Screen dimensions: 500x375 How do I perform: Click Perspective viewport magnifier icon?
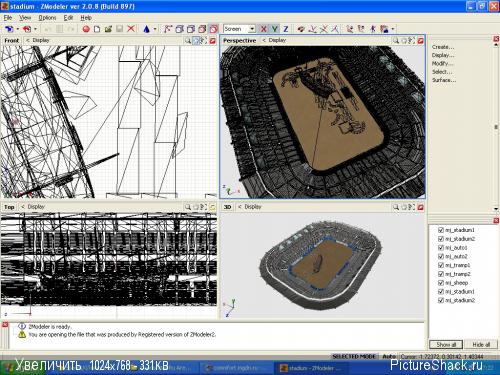click(396, 41)
